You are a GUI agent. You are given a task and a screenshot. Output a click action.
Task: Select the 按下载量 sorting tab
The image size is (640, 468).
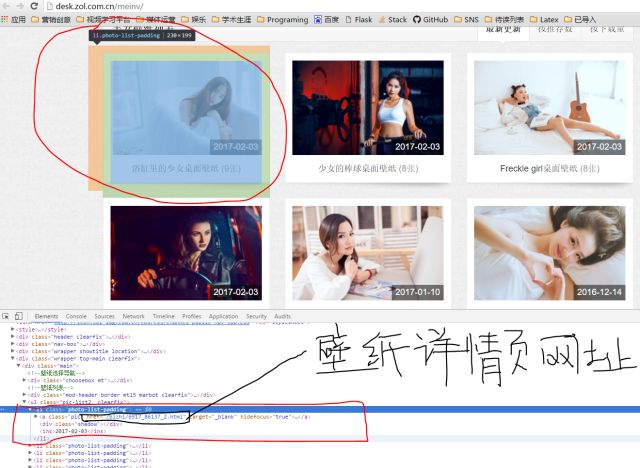click(x=607, y=29)
